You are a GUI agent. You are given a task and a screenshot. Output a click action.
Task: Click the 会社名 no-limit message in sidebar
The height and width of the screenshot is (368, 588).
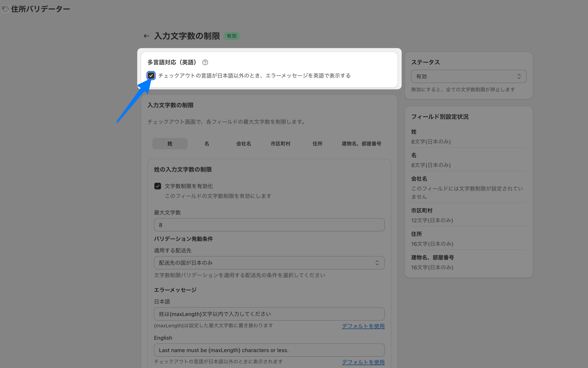click(467, 192)
